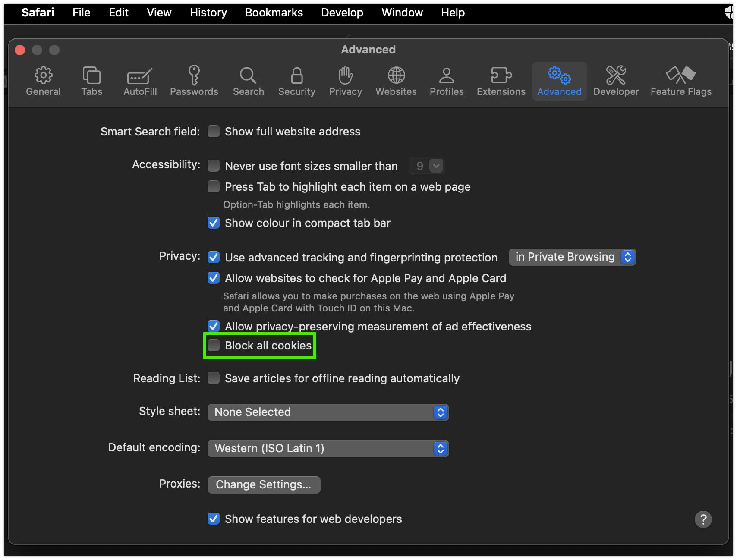737x560 pixels.
Task: Open the AutoFill settings pane
Action: pos(140,81)
